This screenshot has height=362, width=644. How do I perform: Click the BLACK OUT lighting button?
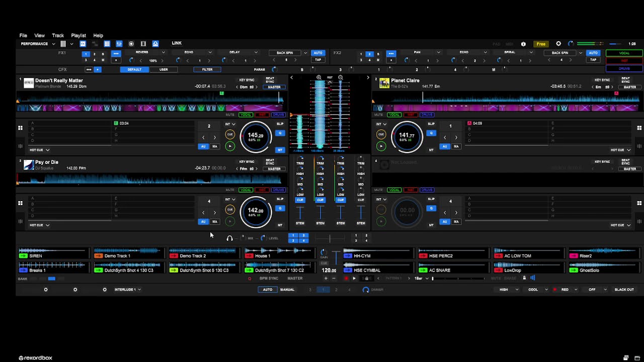point(624,290)
